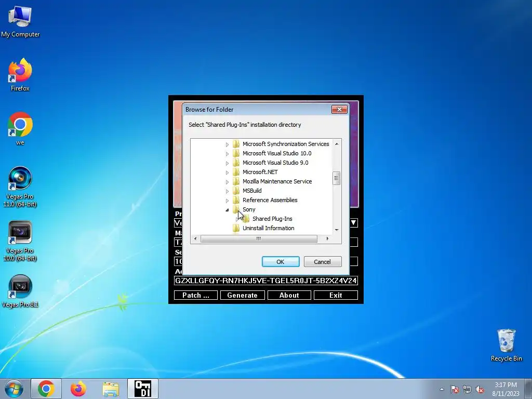The height and width of the screenshot is (399, 532).
Task: Open the Chrome shortcut labeled 'we'
Action: 20,129
